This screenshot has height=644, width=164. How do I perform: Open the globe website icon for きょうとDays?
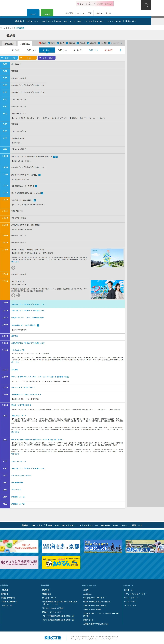click(13, 295)
